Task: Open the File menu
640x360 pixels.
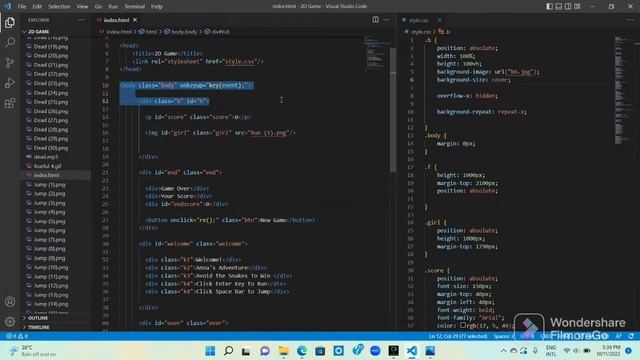Action: pos(22,7)
